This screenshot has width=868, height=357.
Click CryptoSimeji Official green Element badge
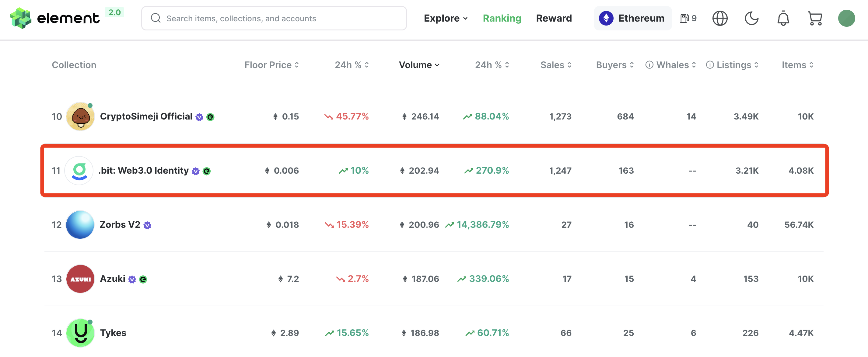tap(210, 117)
